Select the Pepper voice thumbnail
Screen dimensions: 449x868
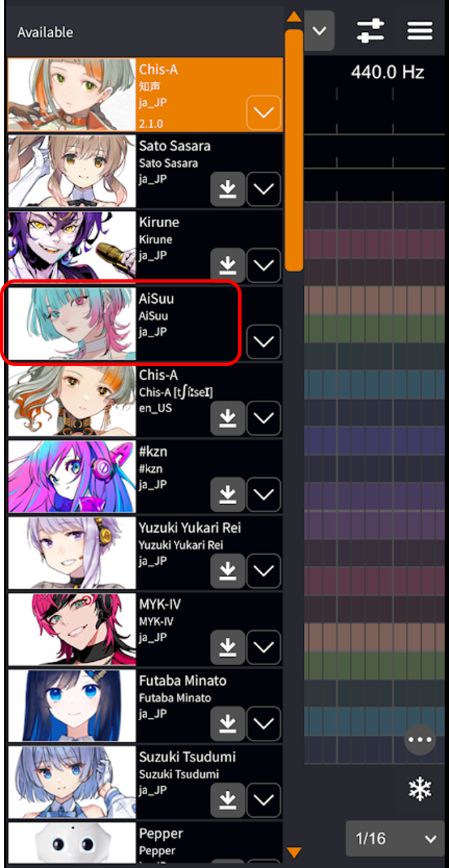click(72, 844)
